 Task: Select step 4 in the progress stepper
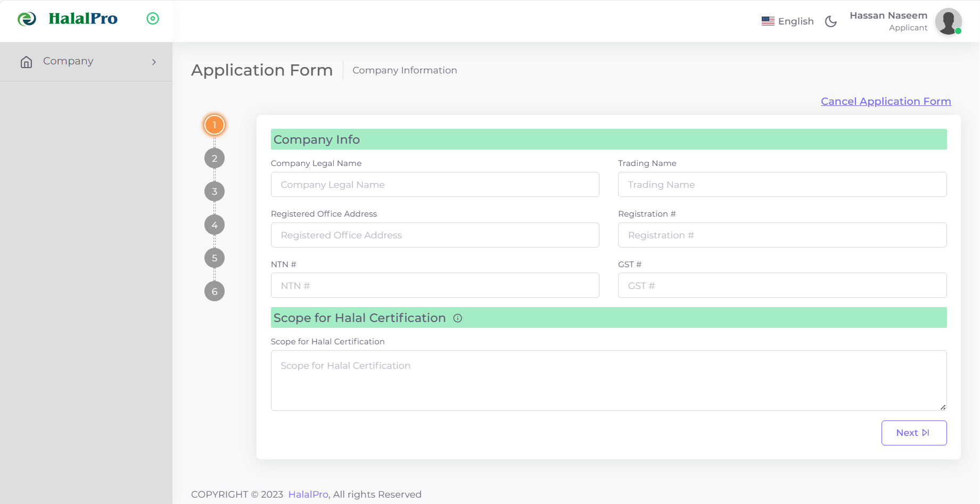point(215,225)
